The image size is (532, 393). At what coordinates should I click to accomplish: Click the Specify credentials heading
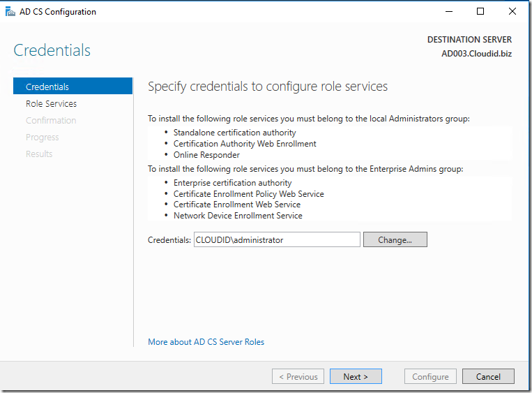[x=268, y=87]
